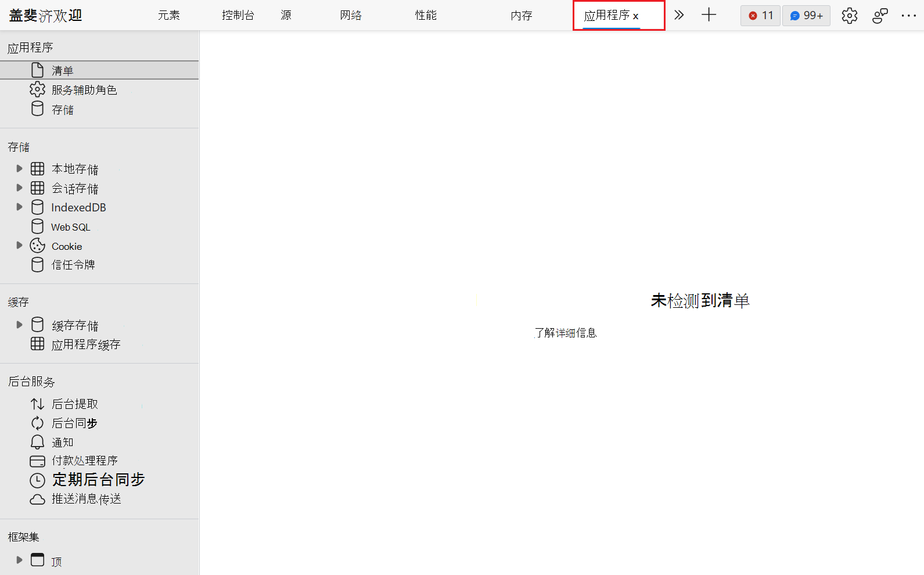Click the 存储 cylinder icon under 应用程序
This screenshot has width=924, height=575.
pyautogui.click(x=37, y=109)
